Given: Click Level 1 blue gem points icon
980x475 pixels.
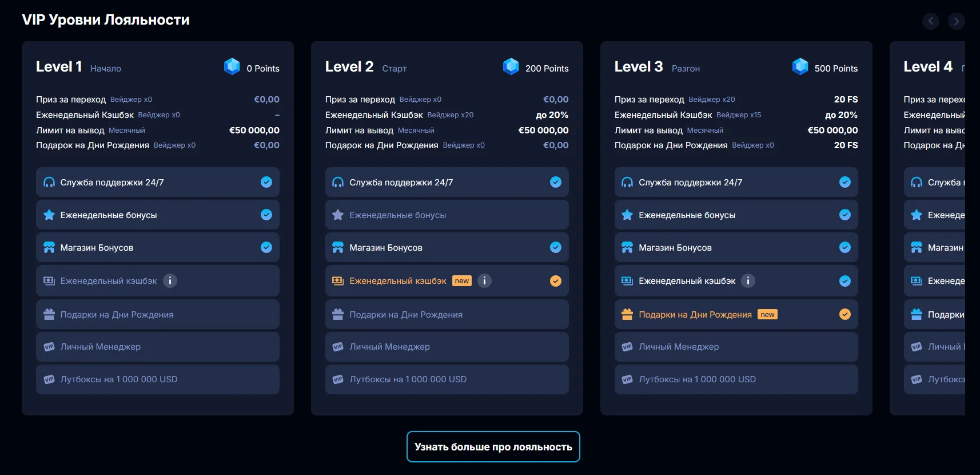Looking at the screenshot, I should point(232,67).
